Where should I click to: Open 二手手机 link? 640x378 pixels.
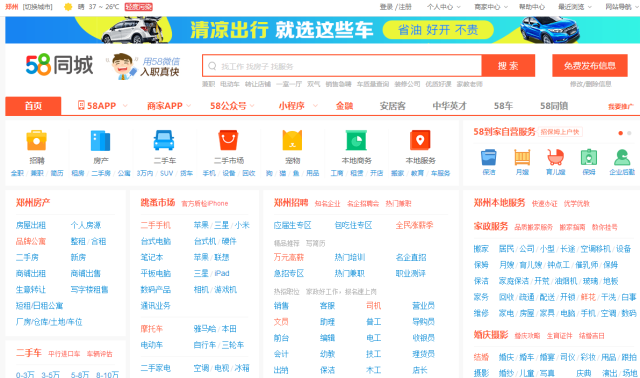coord(156,225)
